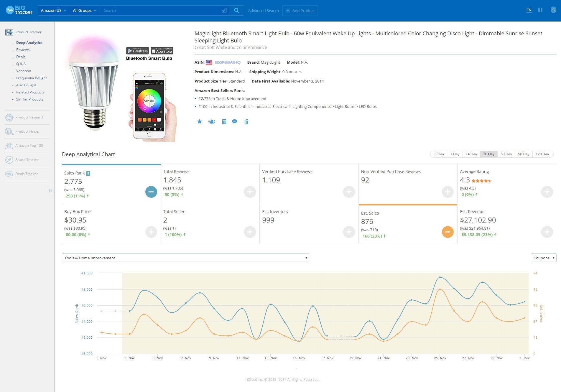Add Buy Box Price to chart
The height and width of the screenshot is (392, 561).
(x=151, y=232)
